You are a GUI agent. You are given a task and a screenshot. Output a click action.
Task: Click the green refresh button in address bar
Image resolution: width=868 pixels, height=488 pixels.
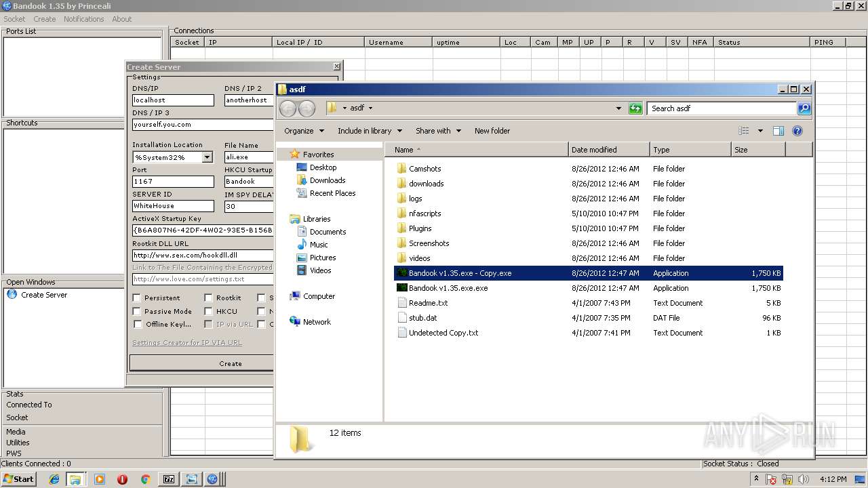click(x=635, y=108)
